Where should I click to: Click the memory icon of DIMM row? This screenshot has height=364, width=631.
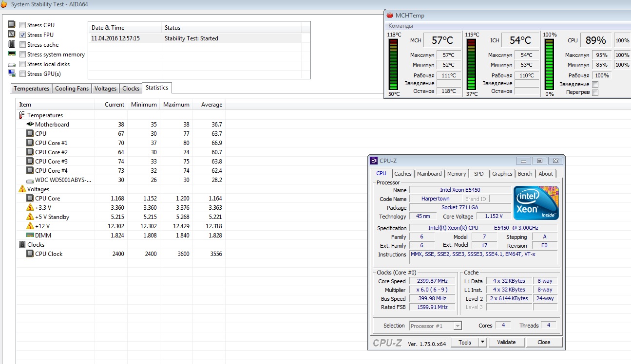(x=30, y=235)
